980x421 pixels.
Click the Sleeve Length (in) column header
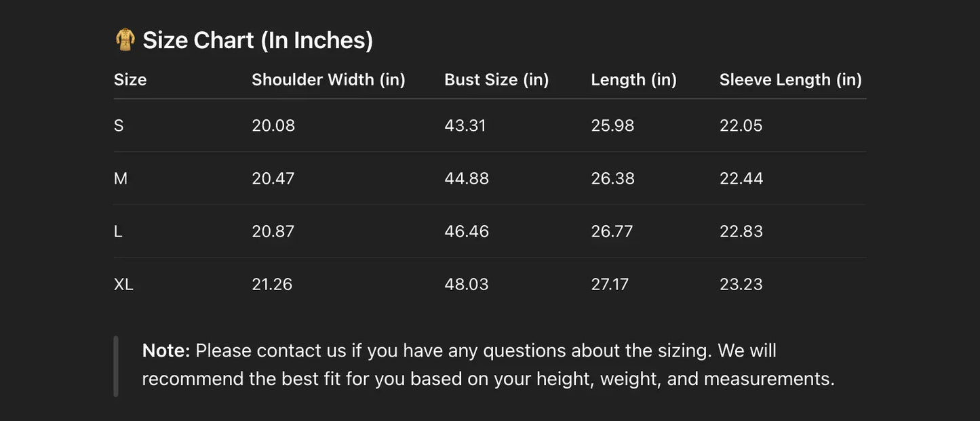[790, 79]
